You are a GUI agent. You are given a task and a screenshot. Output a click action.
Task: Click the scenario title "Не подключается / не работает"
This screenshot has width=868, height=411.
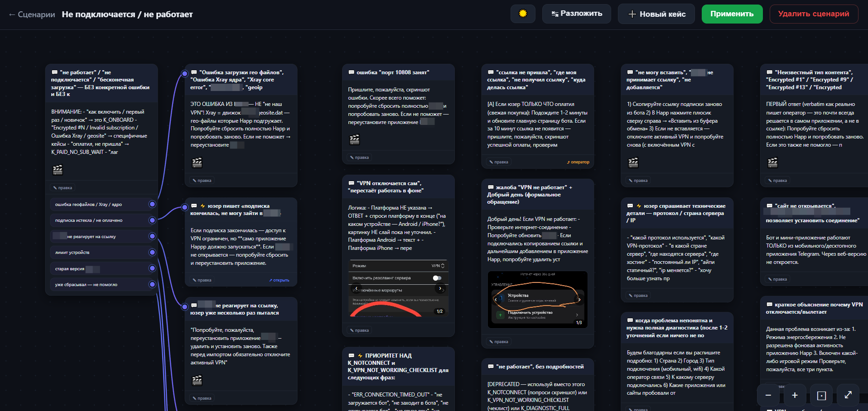click(127, 14)
